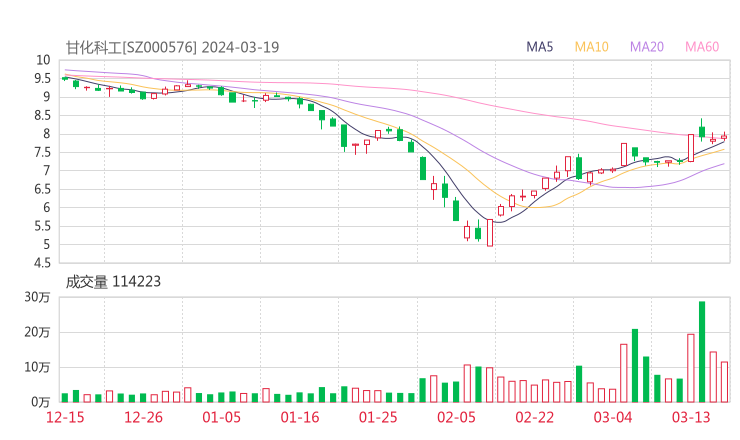Screen dimensions: 740x440
Task: Click the 03-04 date axis label
Action: (613, 417)
